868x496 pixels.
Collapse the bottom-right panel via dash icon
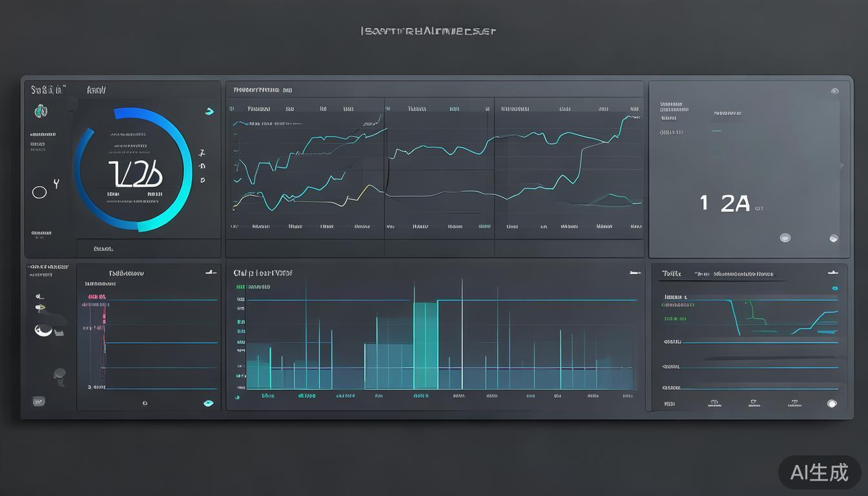click(832, 273)
